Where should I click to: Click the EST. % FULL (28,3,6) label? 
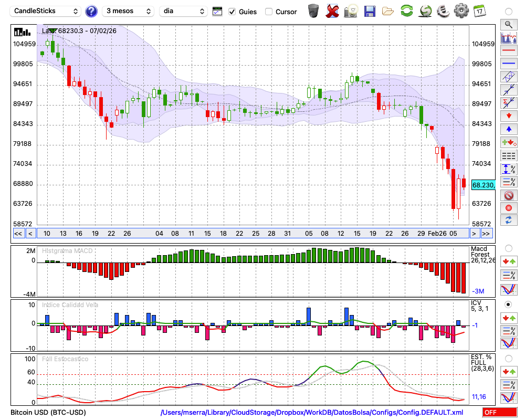[x=482, y=363]
